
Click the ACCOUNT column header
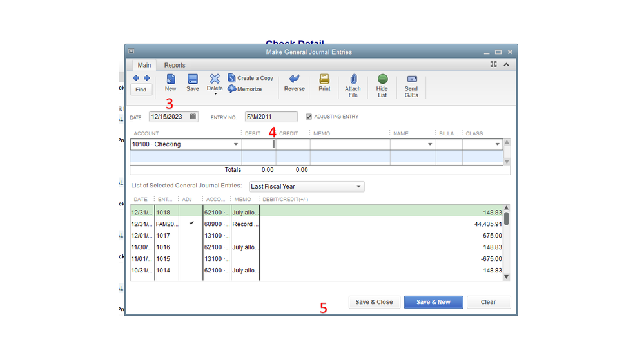(x=146, y=133)
